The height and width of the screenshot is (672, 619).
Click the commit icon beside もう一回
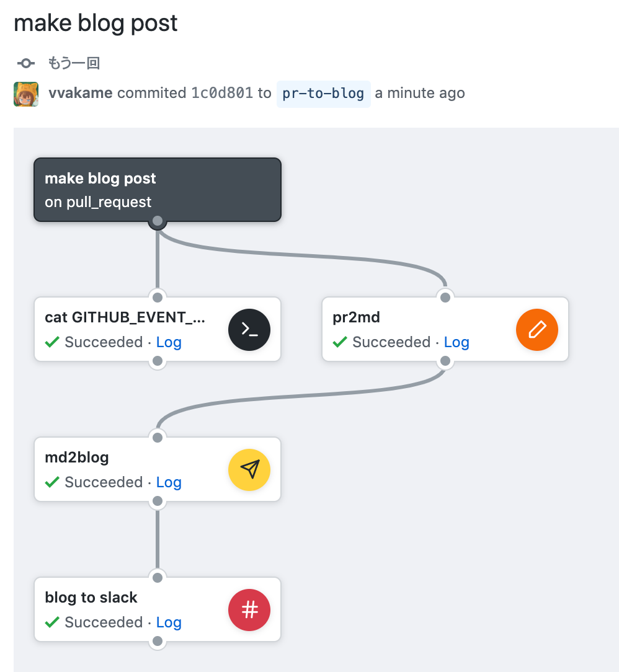[x=25, y=63]
